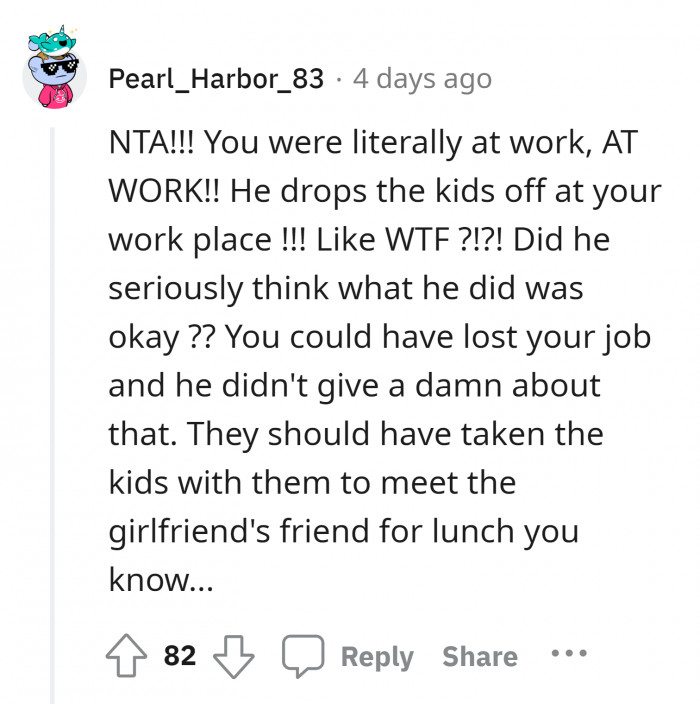Click the vote score of 82
The height and width of the screenshot is (704, 700).
(x=180, y=656)
